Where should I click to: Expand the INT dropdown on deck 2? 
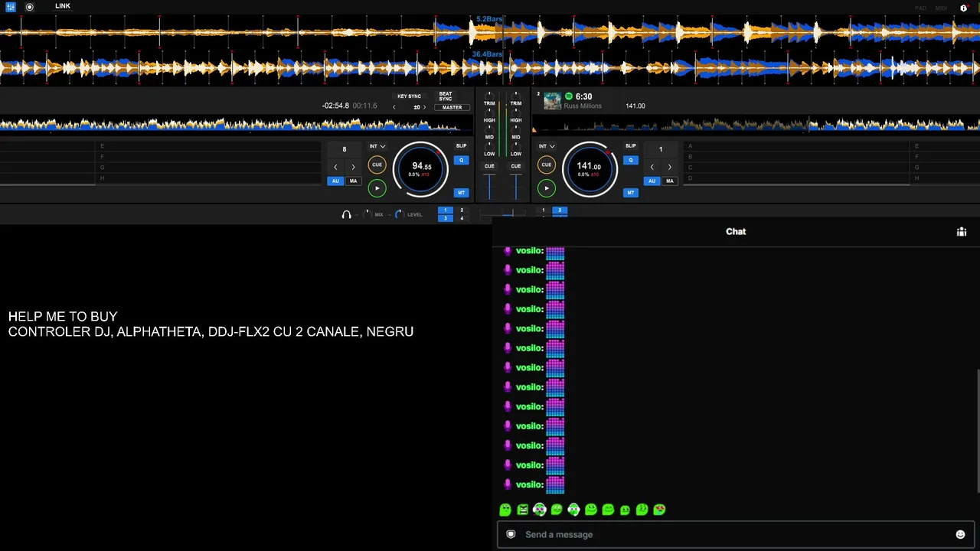(x=546, y=146)
